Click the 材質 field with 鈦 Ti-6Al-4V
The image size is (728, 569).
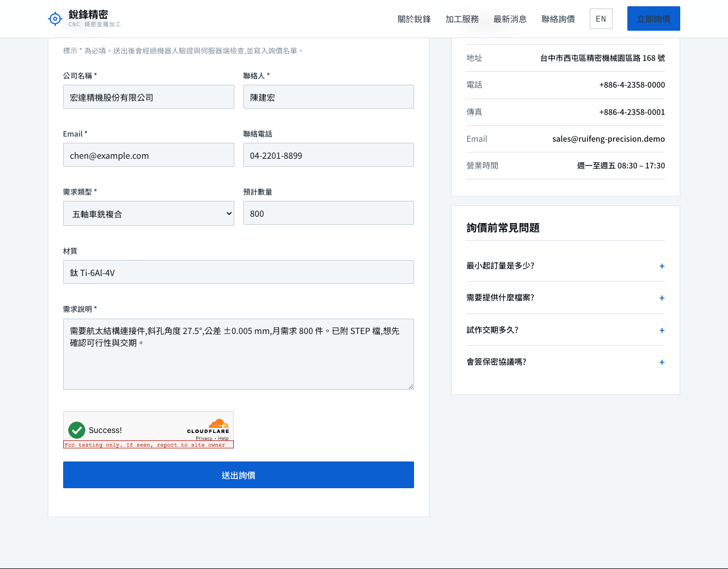tap(238, 272)
